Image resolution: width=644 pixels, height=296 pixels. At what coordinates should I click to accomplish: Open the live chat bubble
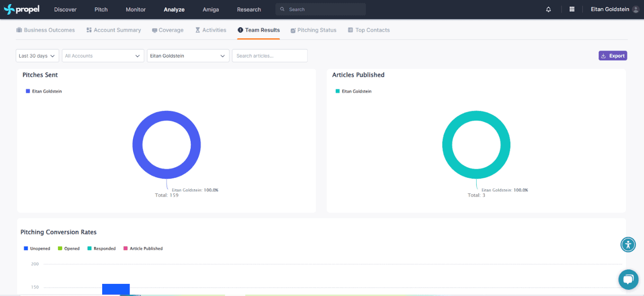tap(628, 279)
